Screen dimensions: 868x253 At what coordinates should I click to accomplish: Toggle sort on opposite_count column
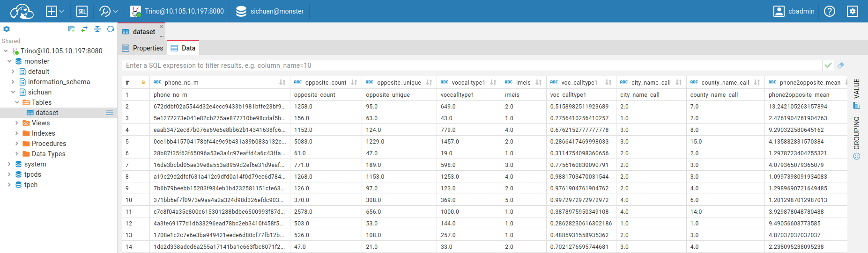click(354, 82)
